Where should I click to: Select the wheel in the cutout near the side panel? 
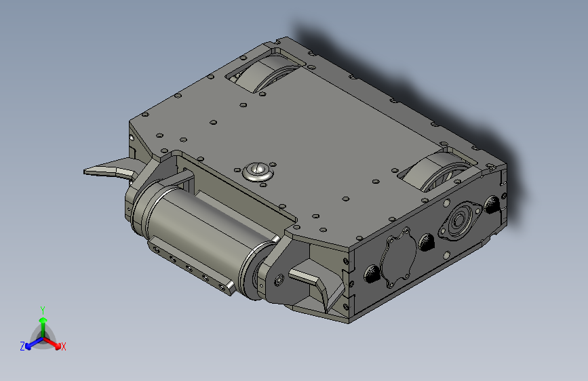(x=437, y=171)
